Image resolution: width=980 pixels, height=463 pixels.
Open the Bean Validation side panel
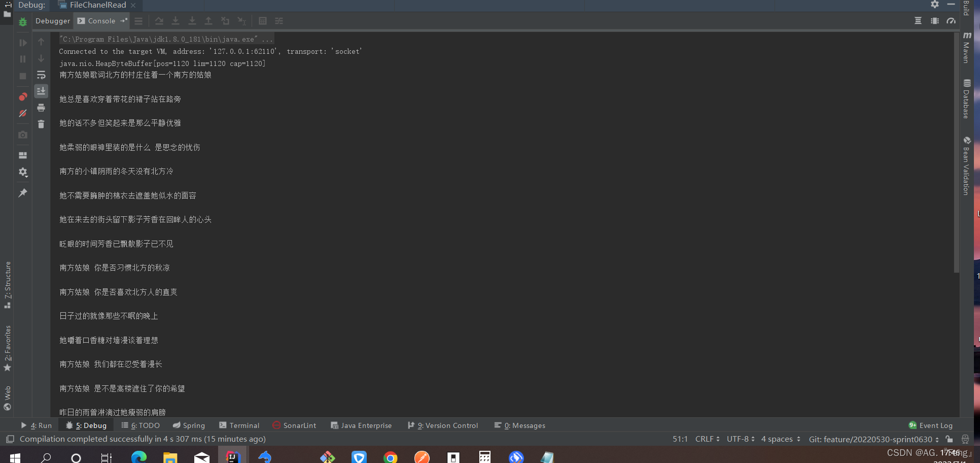[967, 166]
